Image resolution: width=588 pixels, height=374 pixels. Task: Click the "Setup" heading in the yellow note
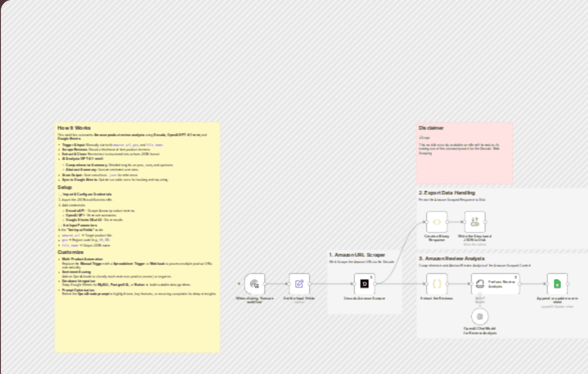pos(64,188)
